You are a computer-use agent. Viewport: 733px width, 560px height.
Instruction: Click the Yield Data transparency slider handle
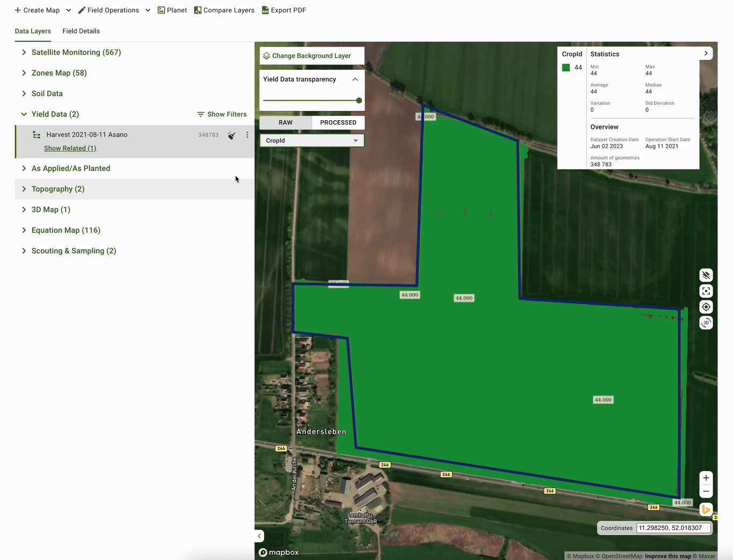(x=359, y=100)
